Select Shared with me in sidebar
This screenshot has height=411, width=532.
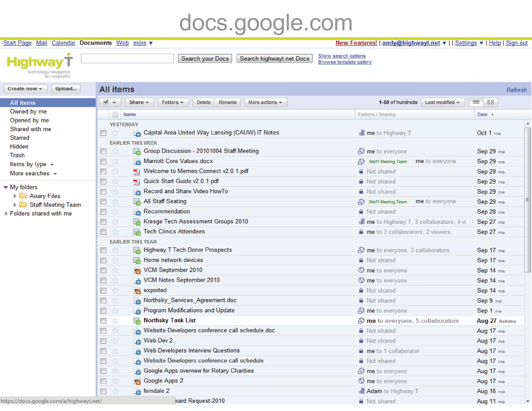30,129
